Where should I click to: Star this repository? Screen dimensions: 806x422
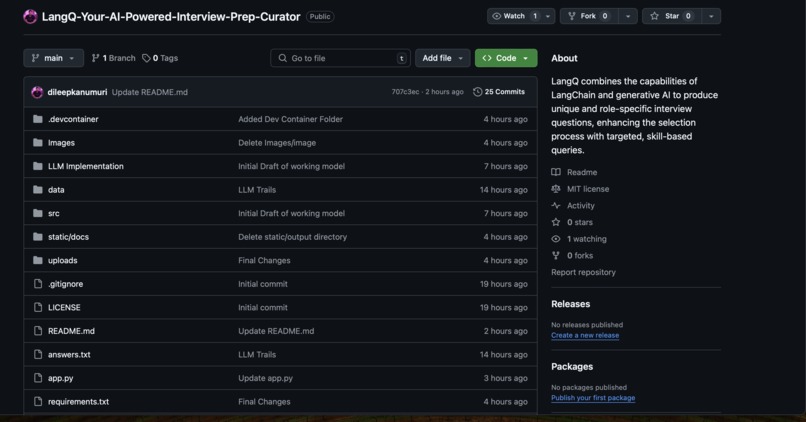[x=672, y=16]
